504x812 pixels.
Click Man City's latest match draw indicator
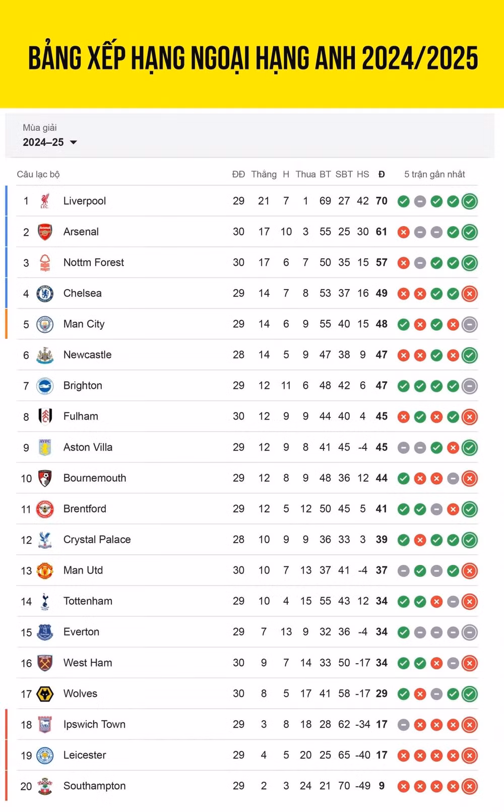pos(470,324)
